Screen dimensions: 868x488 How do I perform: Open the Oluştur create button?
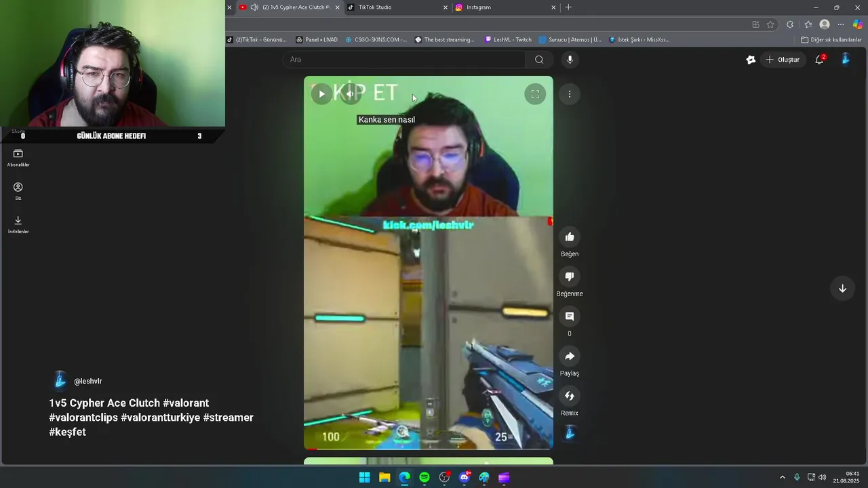point(783,60)
